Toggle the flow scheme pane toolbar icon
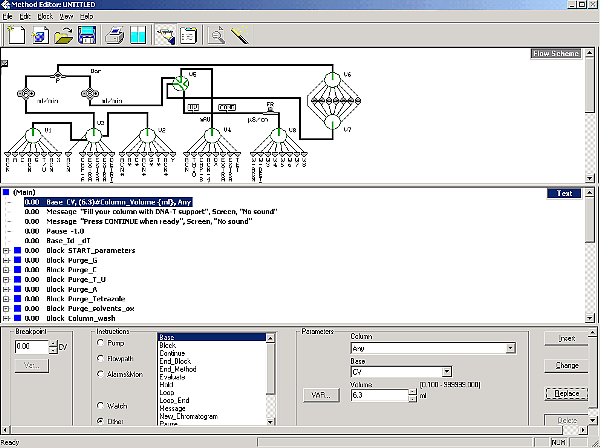Viewport: 600px width, 448px height. [x=165, y=35]
